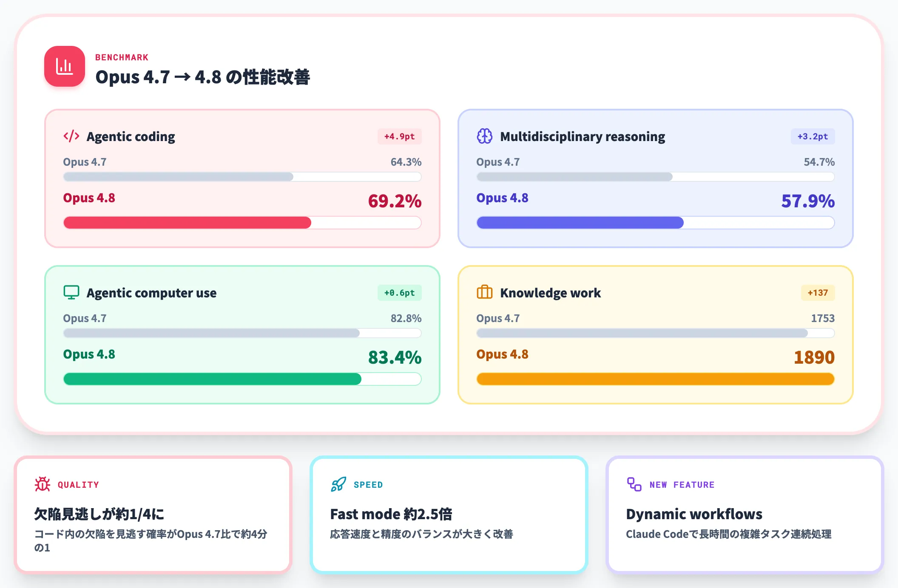This screenshot has width=898, height=588.
Task: Click the 69.2% value
Action: (x=395, y=201)
